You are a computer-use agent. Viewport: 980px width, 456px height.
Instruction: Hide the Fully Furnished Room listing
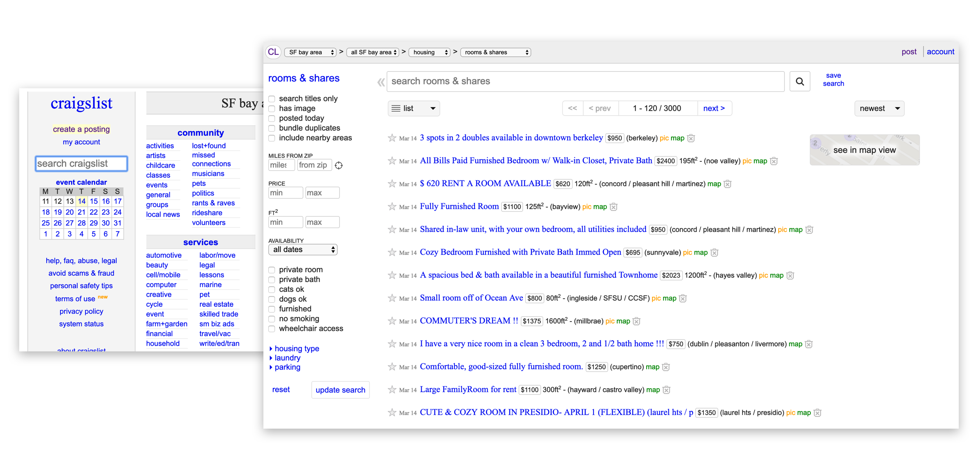click(614, 207)
